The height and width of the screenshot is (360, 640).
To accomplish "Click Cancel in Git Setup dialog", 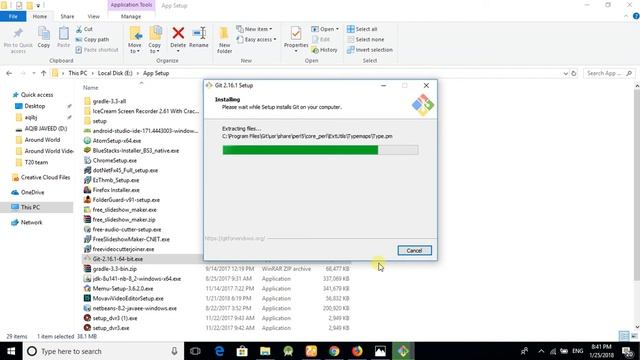I will click(x=414, y=251).
